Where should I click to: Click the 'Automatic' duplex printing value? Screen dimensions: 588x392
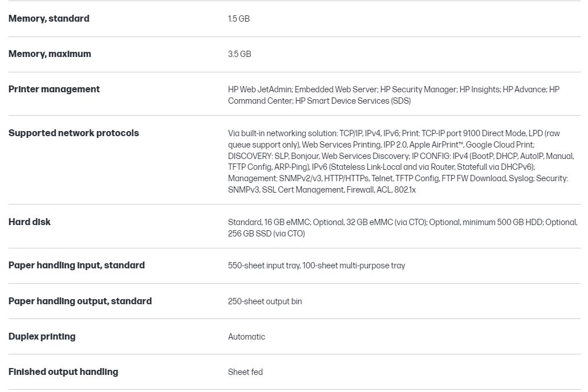[246, 337]
